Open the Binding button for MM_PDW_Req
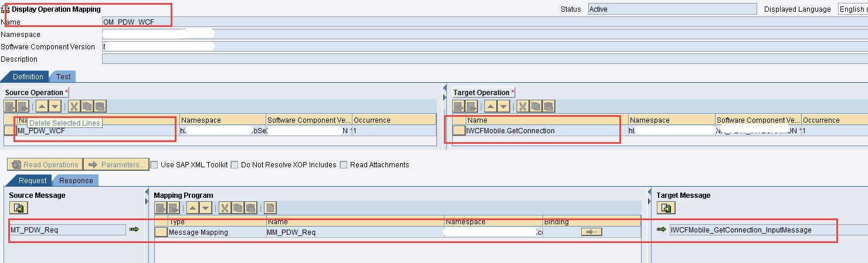The height and width of the screenshot is (263, 868). pos(591,232)
